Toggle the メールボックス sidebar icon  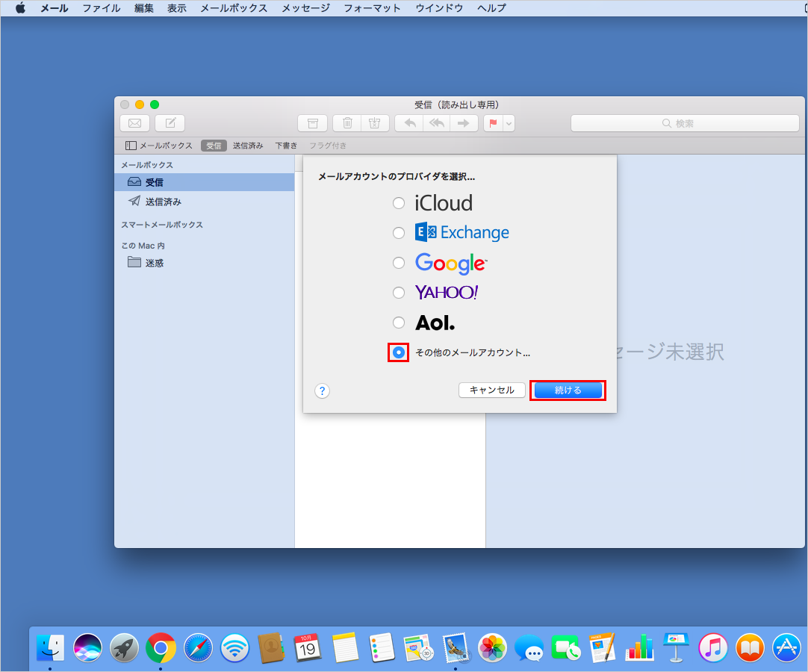tap(132, 145)
